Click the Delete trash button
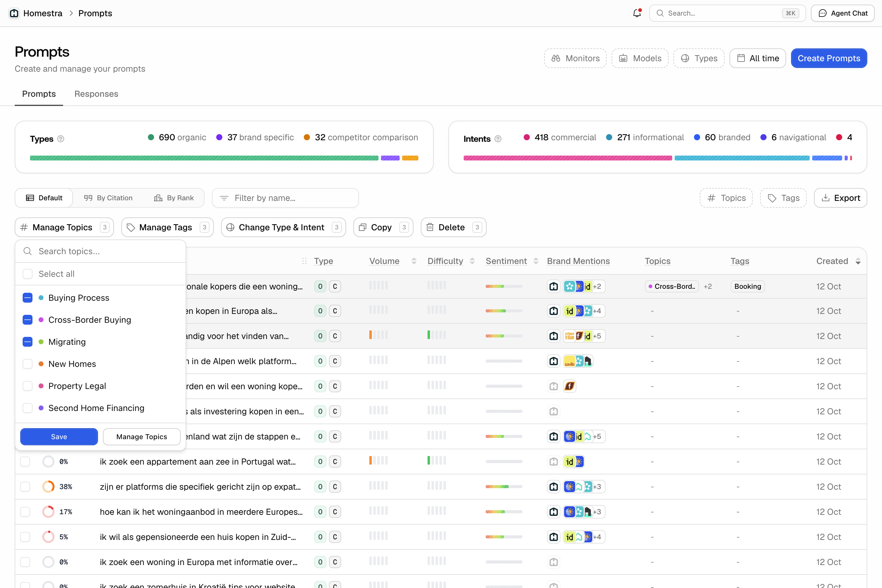The width and height of the screenshot is (882, 588). click(453, 227)
